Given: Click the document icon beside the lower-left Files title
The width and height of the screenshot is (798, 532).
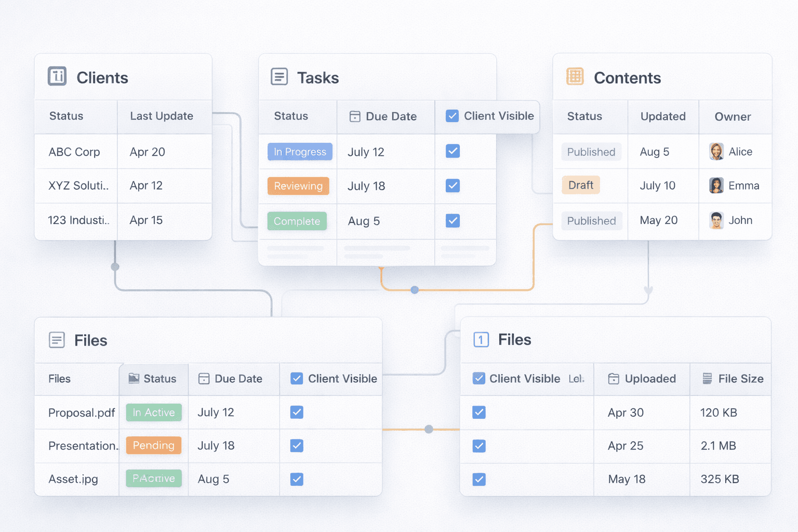Looking at the screenshot, I should (57, 340).
